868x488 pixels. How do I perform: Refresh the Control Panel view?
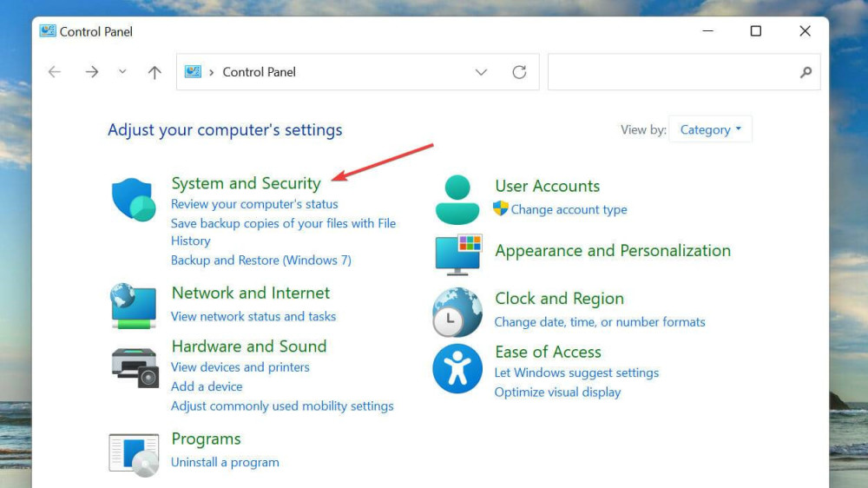(x=519, y=72)
